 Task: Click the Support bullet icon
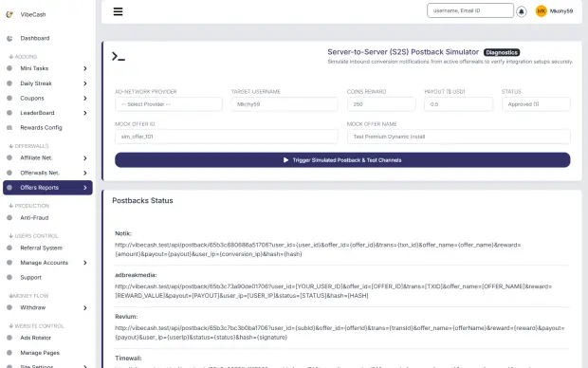coord(9,277)
